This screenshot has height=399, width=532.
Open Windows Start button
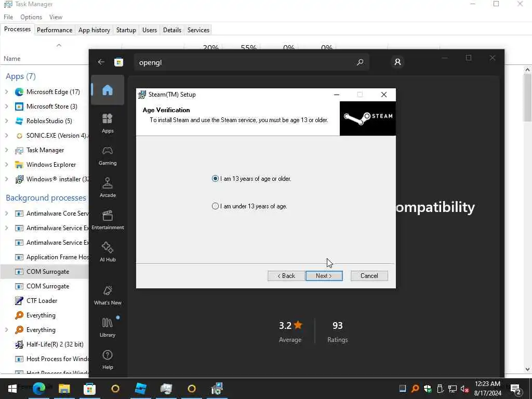click(12, 389)
